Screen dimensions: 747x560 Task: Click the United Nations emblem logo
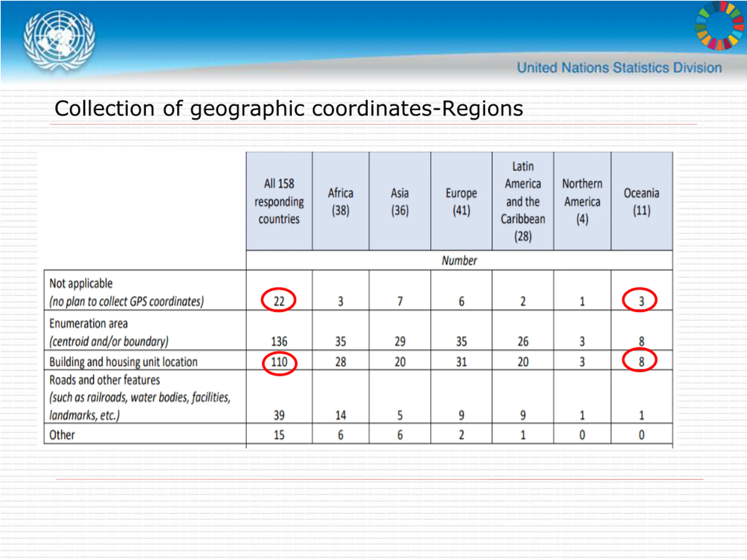tap(59, 41)
